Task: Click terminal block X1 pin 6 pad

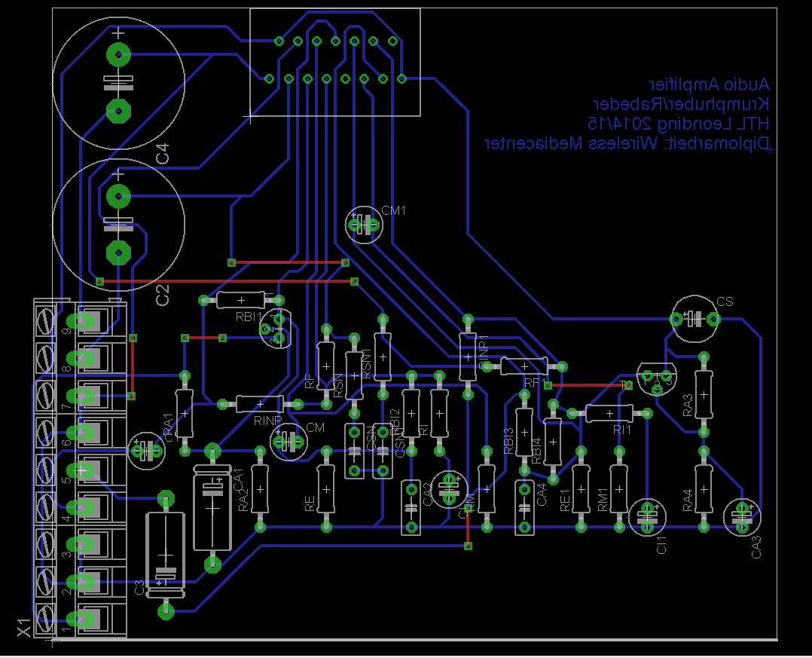Action: [81, 433]
